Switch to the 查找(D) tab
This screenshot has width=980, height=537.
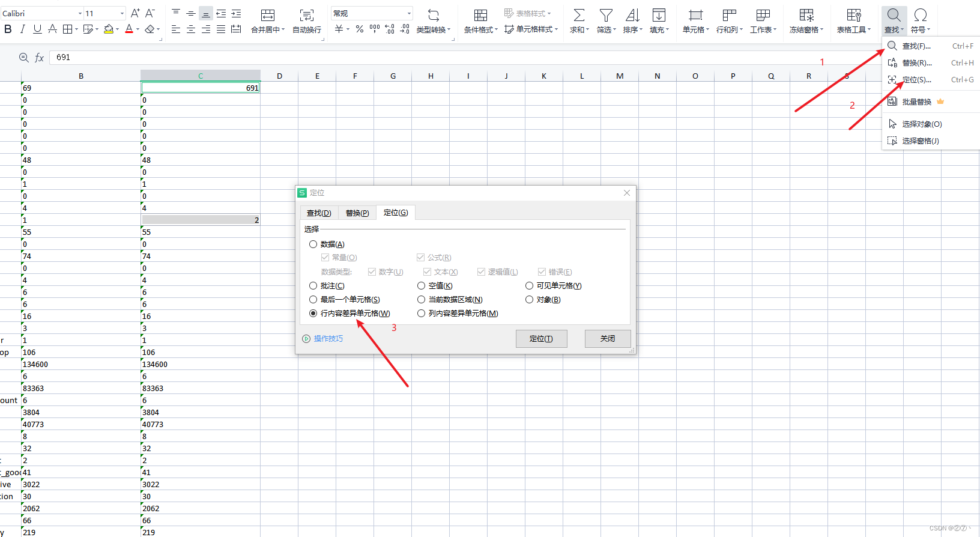(x=319, y=213)
